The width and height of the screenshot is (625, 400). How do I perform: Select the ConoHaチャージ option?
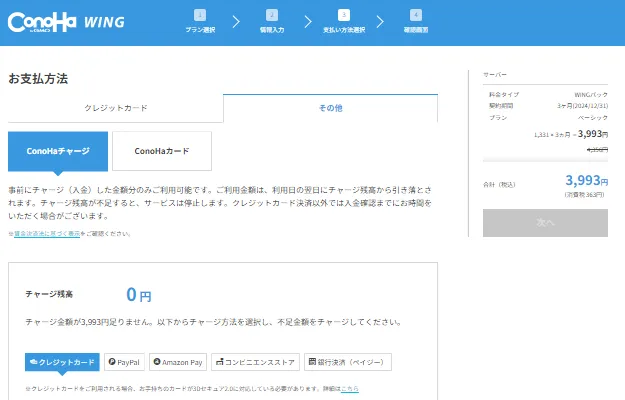click(x=58, y=151)
